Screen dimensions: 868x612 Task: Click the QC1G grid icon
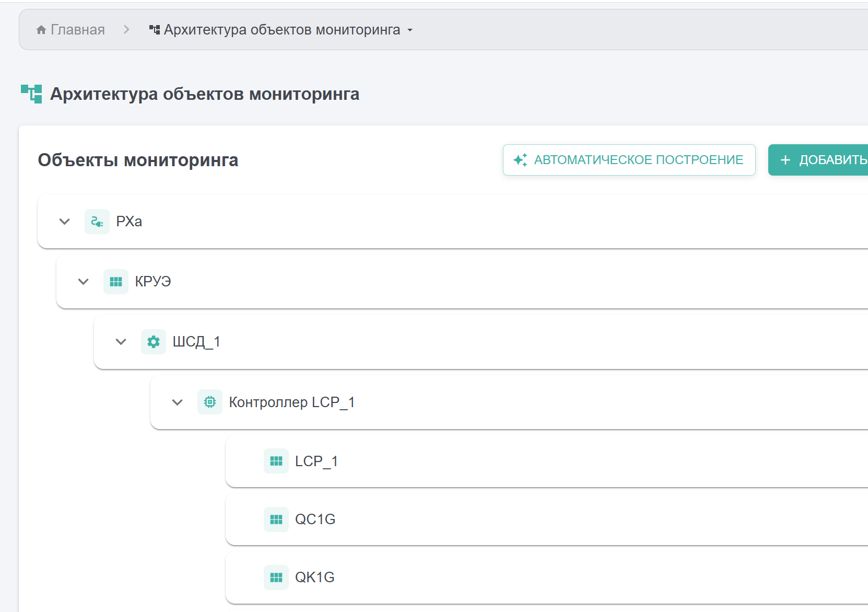coord(276,519)
